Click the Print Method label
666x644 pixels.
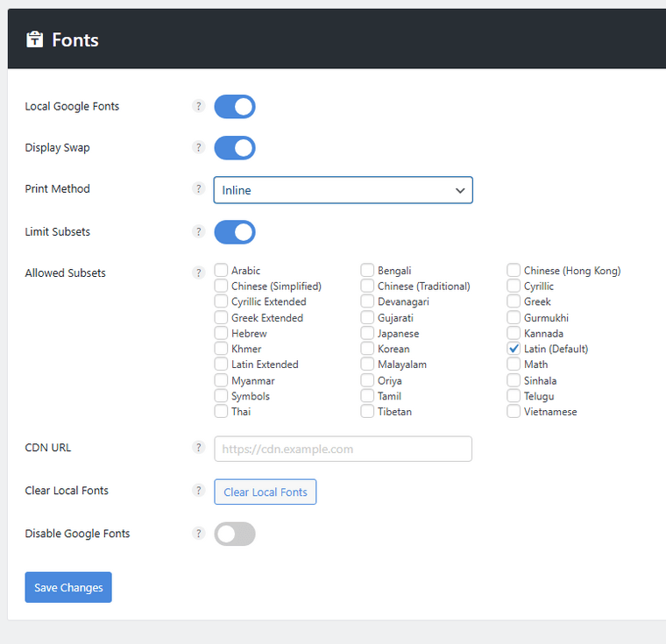click(x=57, y=188)
